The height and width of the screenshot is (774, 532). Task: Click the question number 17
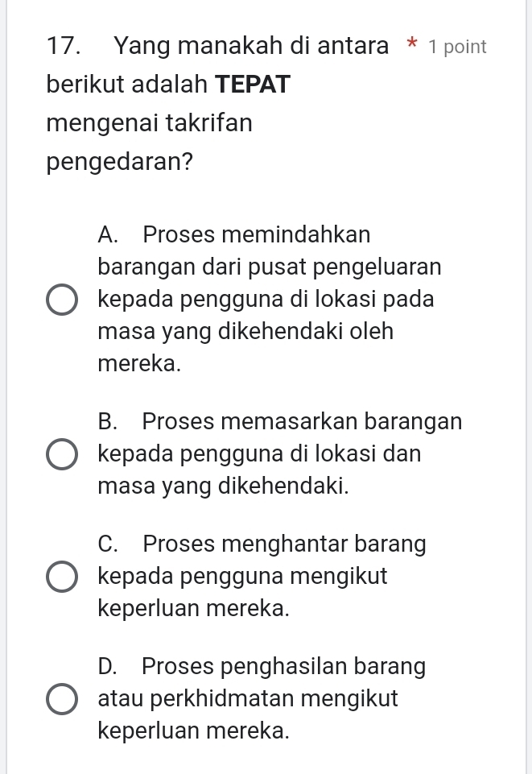point(67,46)
